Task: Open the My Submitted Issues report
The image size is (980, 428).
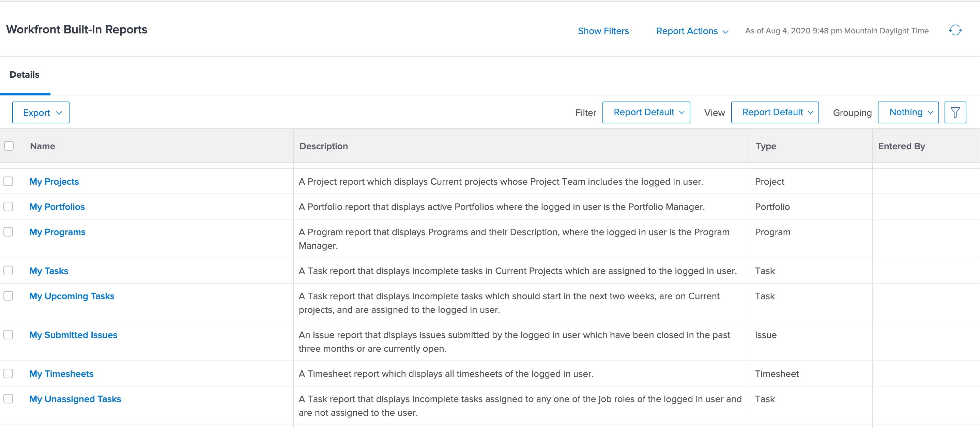Action: [x=73, y=335]
